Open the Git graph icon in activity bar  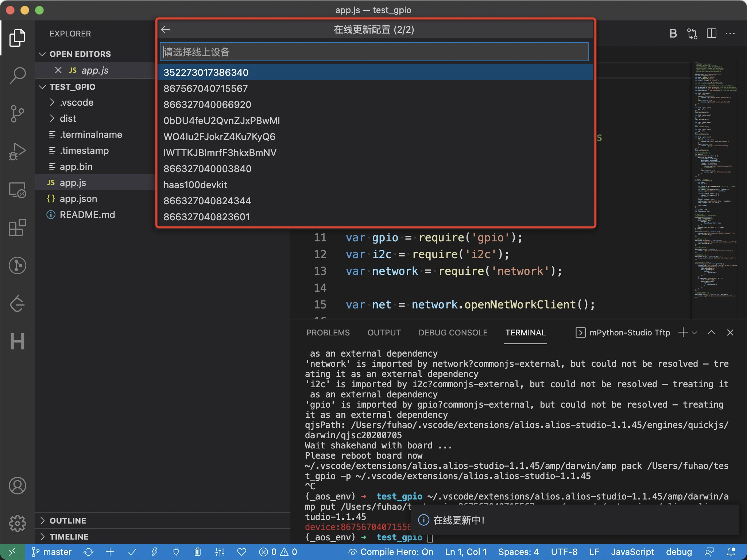[17, 265]
